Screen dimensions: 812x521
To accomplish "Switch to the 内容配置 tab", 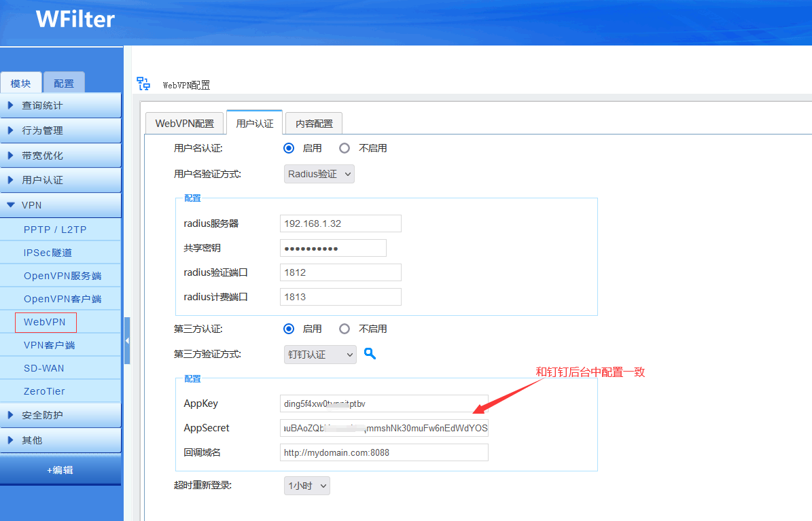I will pyautogui.click(x=313, y=124).
